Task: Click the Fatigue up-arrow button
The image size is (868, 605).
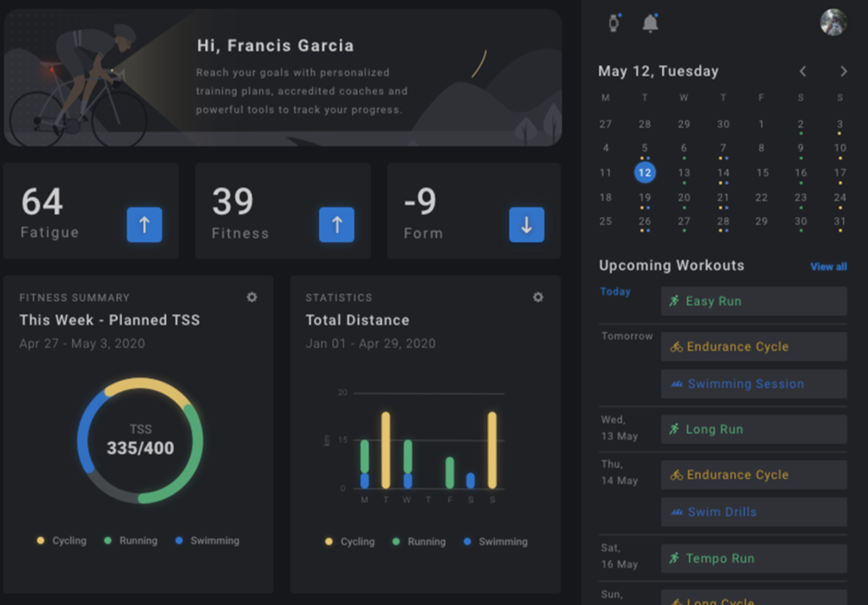Action: [144, 225]
